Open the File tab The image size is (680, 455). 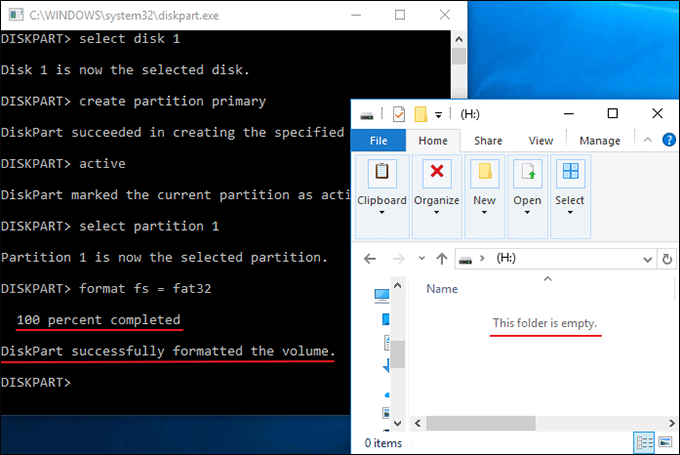tap(378, 141)
